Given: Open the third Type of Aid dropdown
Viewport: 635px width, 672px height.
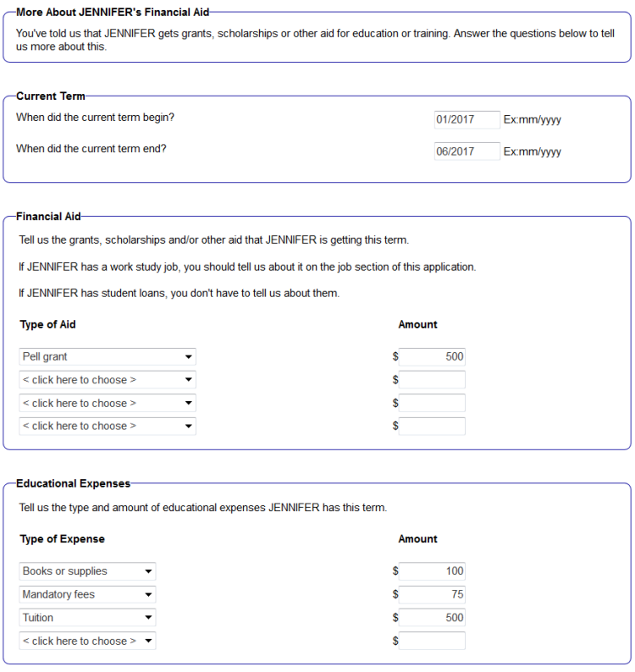Looking at the screenshot, I should click(x=108, y=404).
